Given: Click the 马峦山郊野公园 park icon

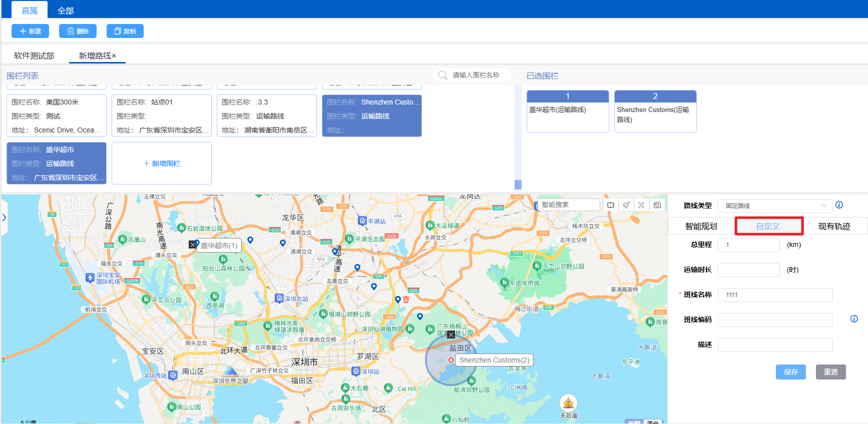Looking at the screenshot, I should pos(537,266).
